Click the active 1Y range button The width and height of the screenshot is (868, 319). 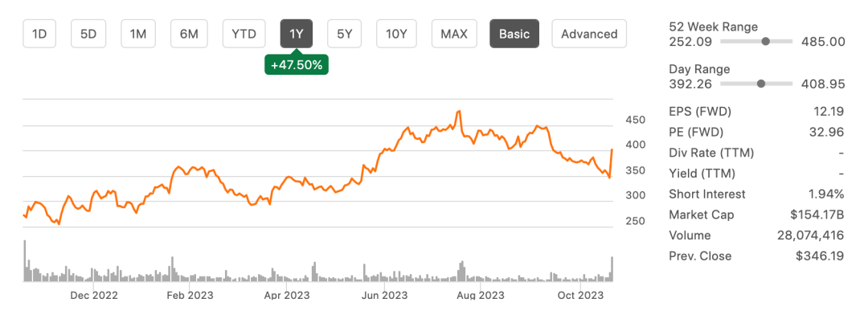click(x=297, y=34)
